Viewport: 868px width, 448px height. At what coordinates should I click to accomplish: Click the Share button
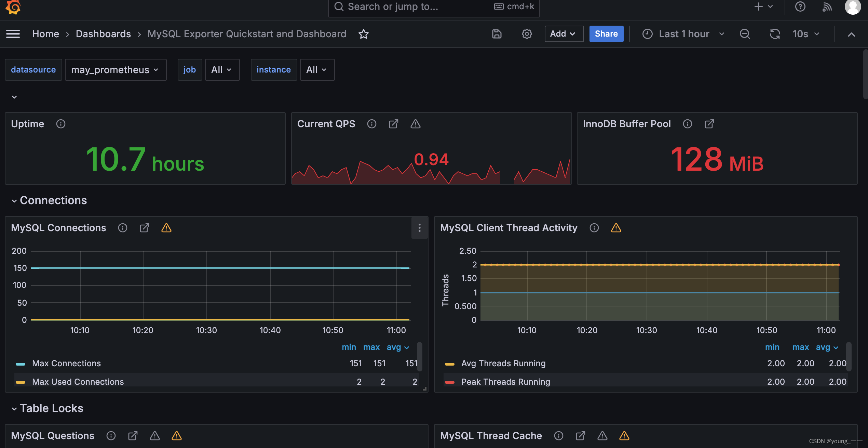coord(606,34)
